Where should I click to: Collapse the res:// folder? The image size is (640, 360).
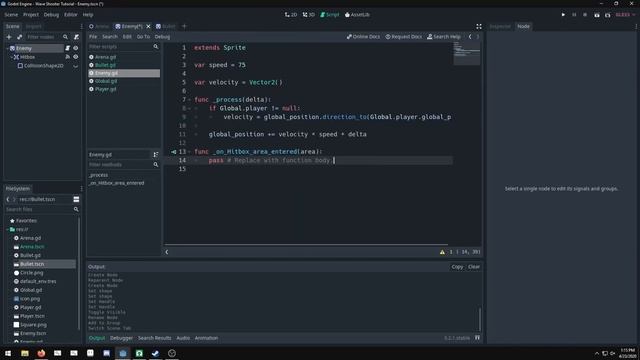click(x=7, y=229)
